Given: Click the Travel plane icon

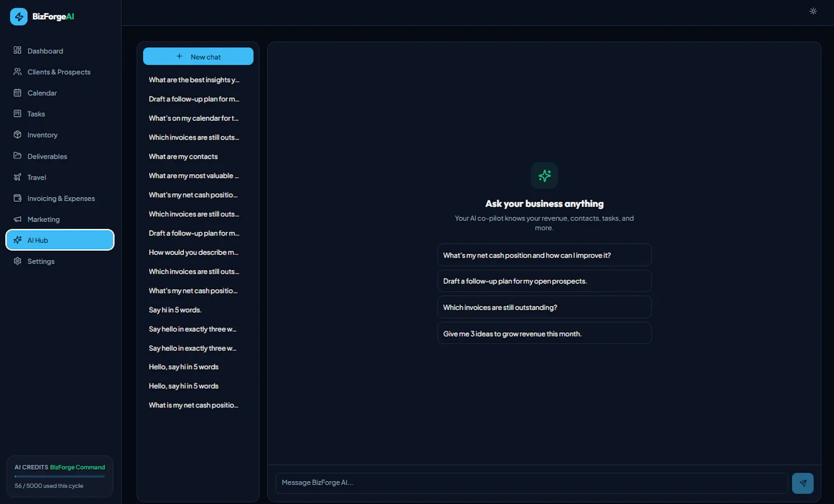Looking at the screenshot, I should click(17, 177).
